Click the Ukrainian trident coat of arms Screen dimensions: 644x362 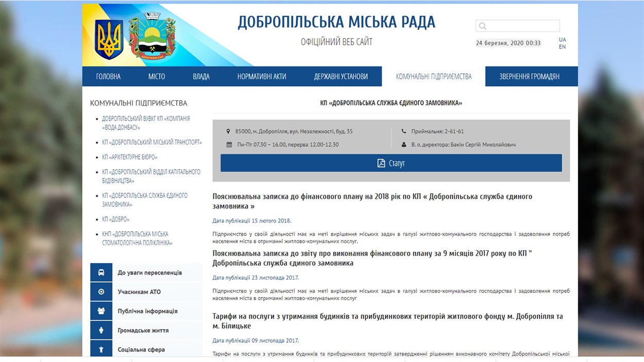point(109,40)
